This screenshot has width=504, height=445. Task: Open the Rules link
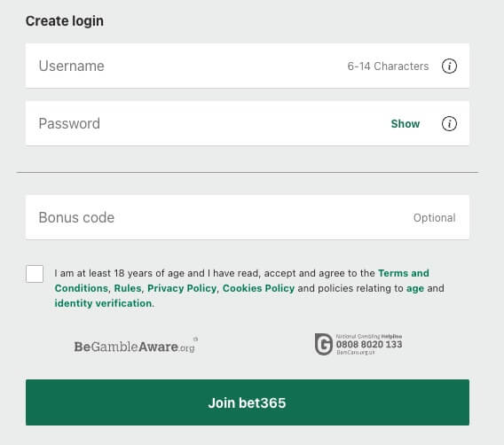(x=128, y=288)
